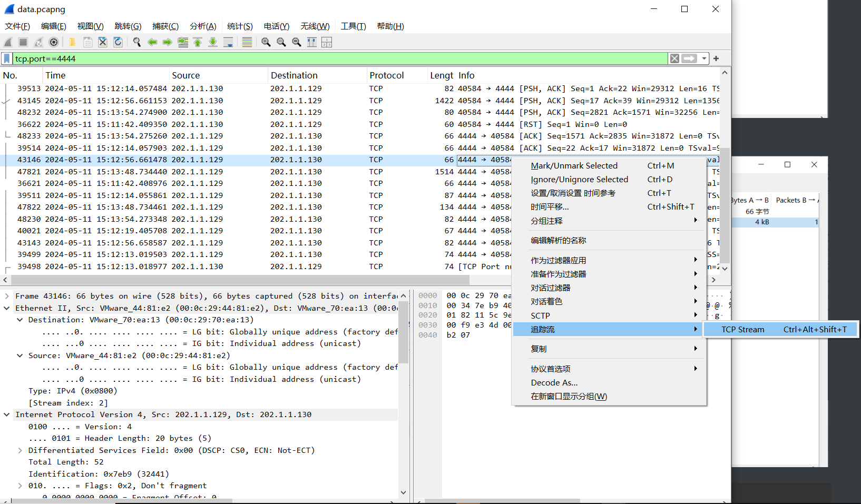Sort packets by the Time column header
The height and width of the screenshot is (504, 861).
(x=105, y=75)
